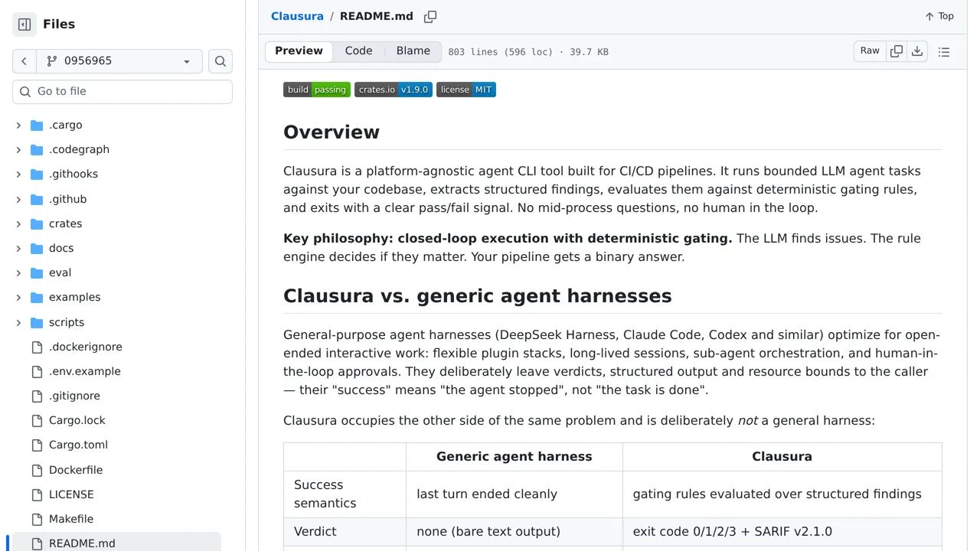Open the .githooks folder icon

(37, 174)
